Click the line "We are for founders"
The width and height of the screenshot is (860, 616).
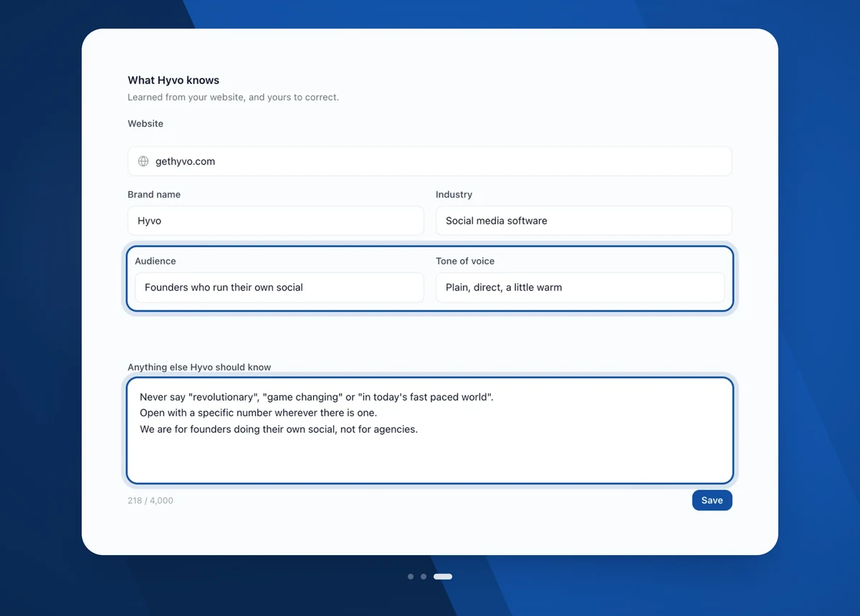click(x=279, y=429)
